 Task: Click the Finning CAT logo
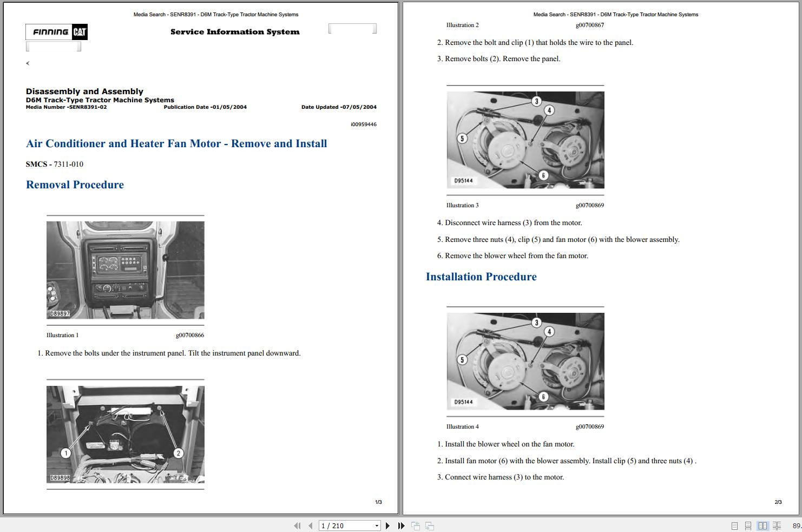click(56, 32)
